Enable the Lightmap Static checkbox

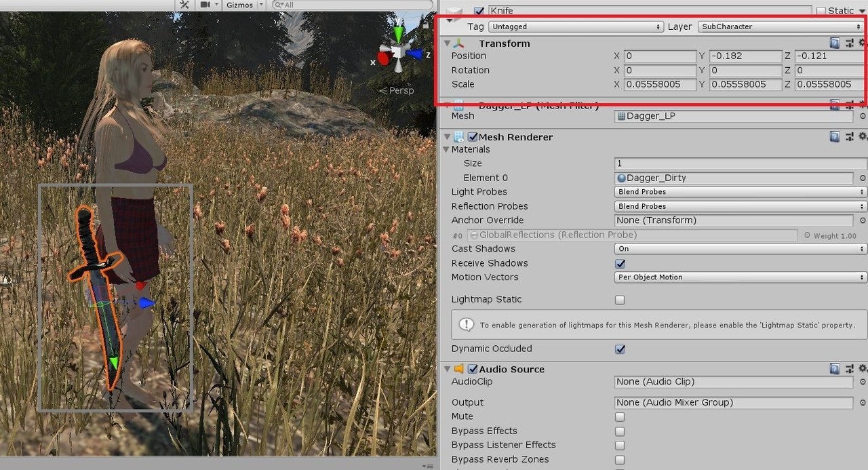620,300
